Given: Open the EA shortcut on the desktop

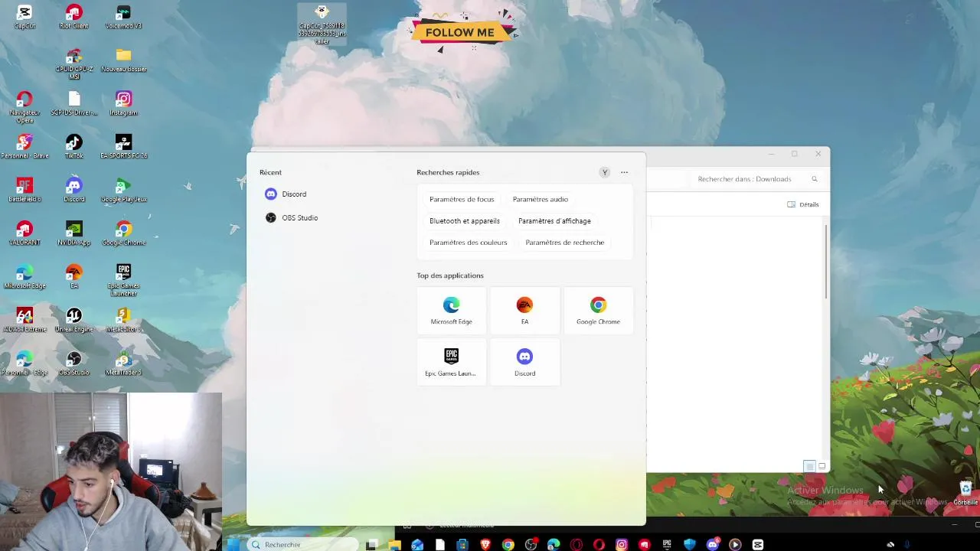Looking at the screenshot, I should point(73,277).
